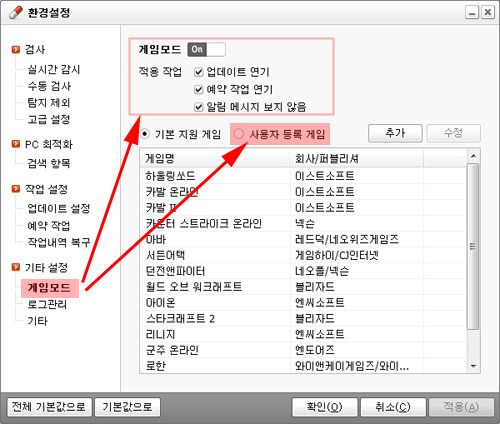This screenshot has height=424, width=500.
Task: Select 게임모드 in the sidebar
Action: (x=49, y=288)
